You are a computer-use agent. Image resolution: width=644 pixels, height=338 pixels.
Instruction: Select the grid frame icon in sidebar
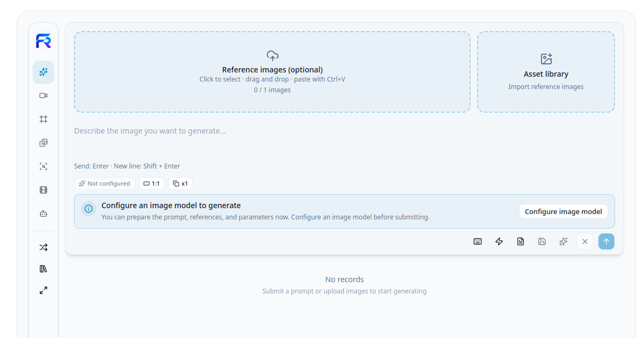[43, 119]
